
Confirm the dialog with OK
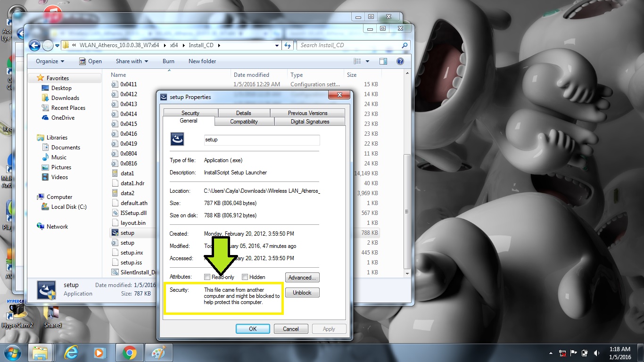coord(253,329)
